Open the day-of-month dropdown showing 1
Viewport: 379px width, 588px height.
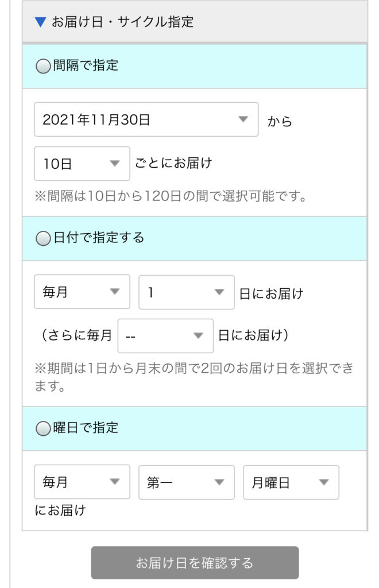187,292
